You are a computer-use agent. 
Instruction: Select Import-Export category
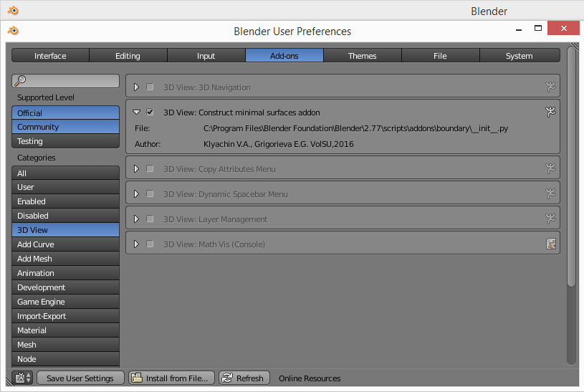(x=65, y=316)
